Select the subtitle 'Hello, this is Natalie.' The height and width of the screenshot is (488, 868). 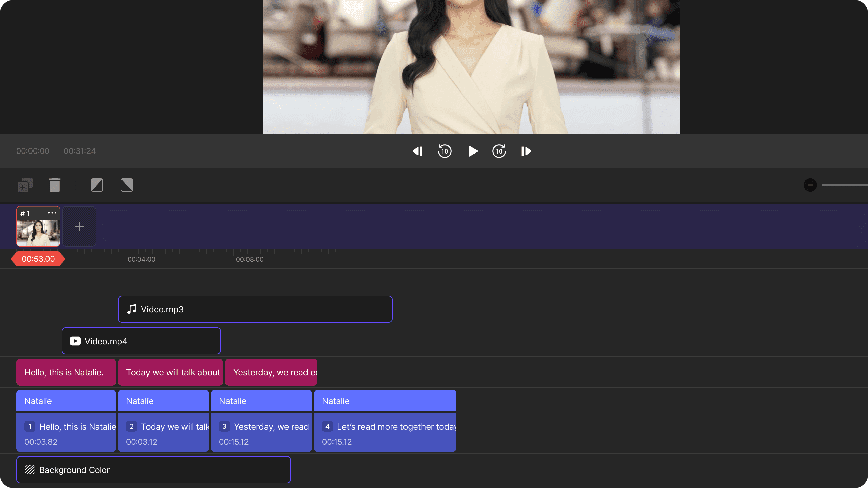click(x=66, y=372)
